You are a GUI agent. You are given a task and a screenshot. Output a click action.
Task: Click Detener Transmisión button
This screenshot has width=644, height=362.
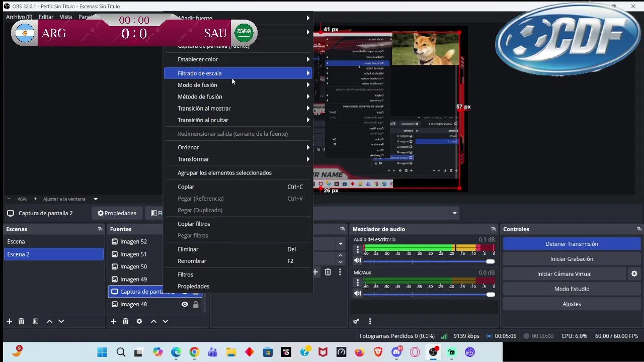tap(572, 244)
